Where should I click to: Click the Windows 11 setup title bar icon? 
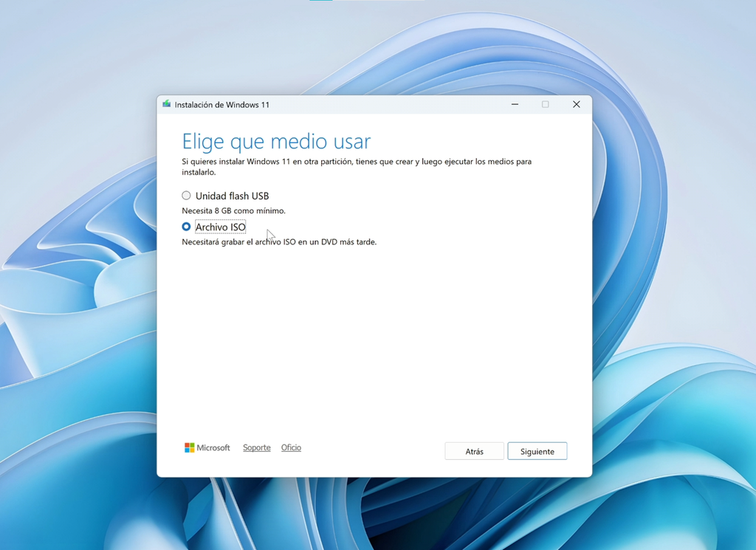pyautogui.click(x=167, y=104)
